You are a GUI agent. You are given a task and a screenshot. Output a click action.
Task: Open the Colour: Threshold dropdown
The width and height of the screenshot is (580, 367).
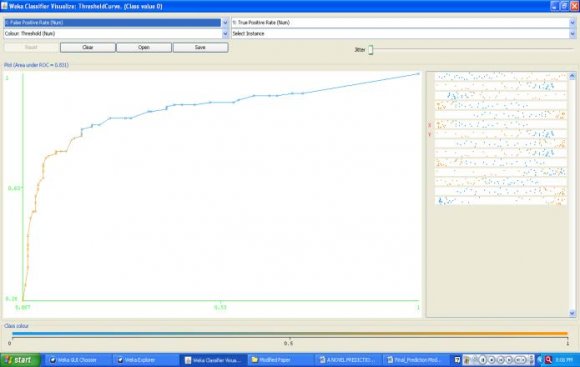pyautogui.click(x=116, y=34)
